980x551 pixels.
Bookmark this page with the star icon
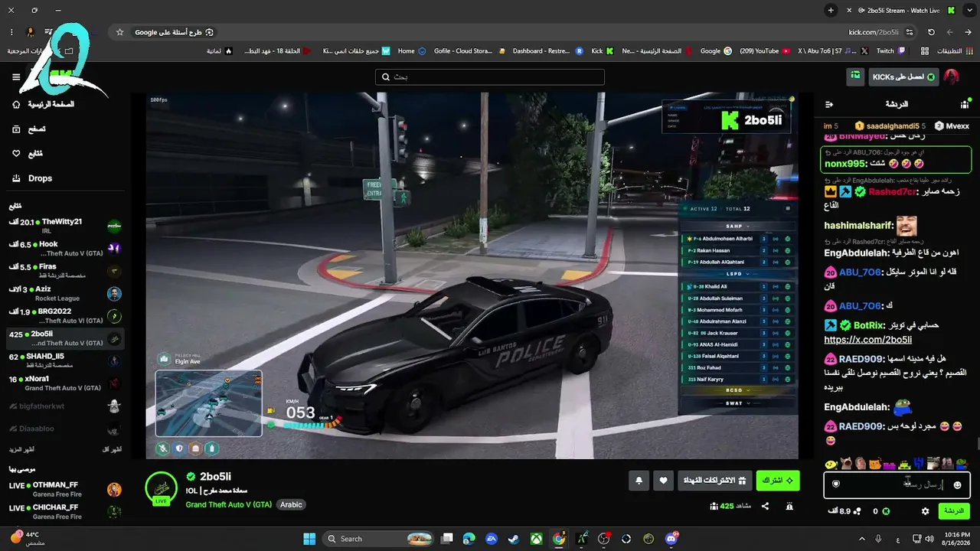point(119,32)
